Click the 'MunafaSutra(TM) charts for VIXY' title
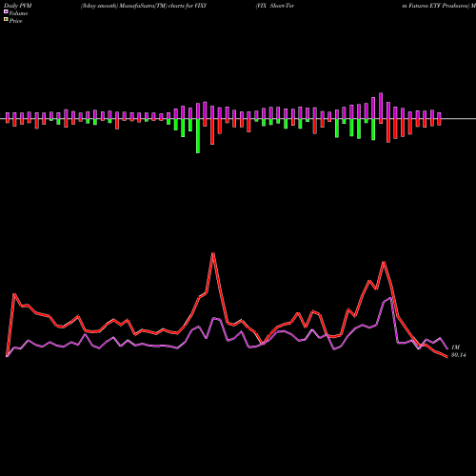 [163, 6]
